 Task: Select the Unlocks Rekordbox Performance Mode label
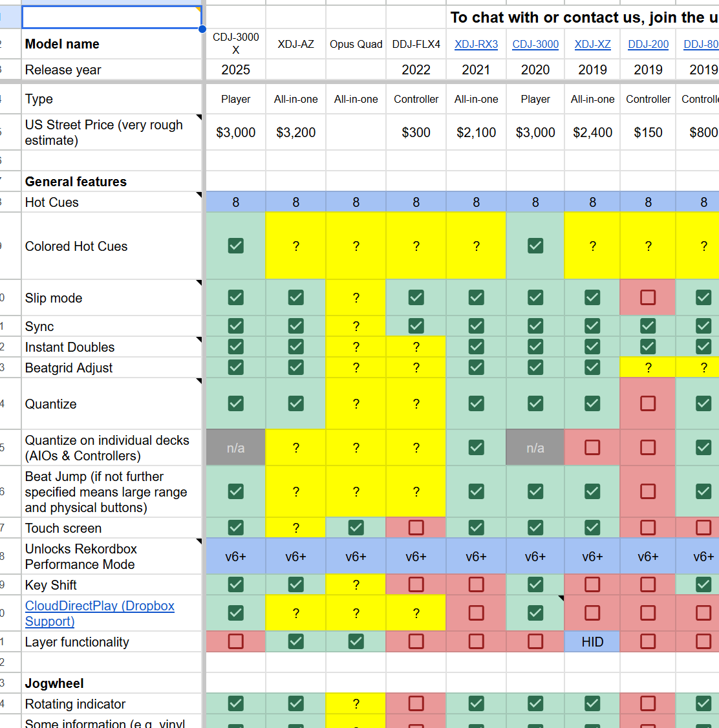pos(111,556)
